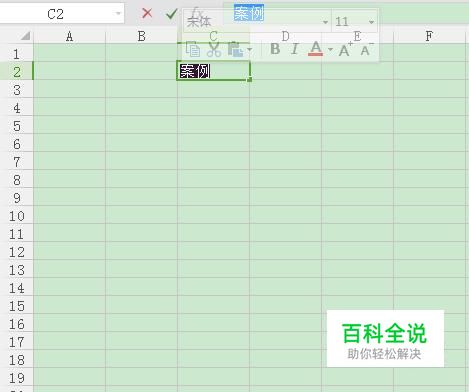Decrease font size with A- icon

pyautogui.click(x=367, y=49)
